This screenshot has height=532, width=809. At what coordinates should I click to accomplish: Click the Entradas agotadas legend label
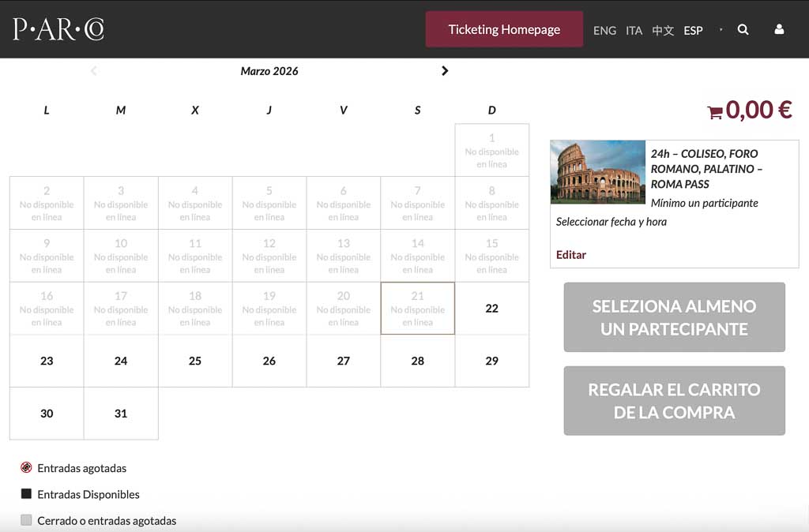coord(82,468)
